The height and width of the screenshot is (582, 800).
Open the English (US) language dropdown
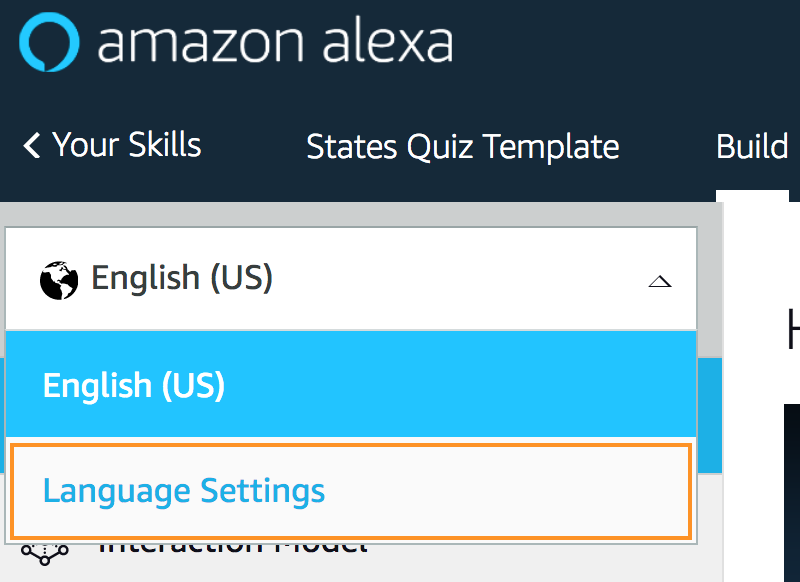coord(350,278)
